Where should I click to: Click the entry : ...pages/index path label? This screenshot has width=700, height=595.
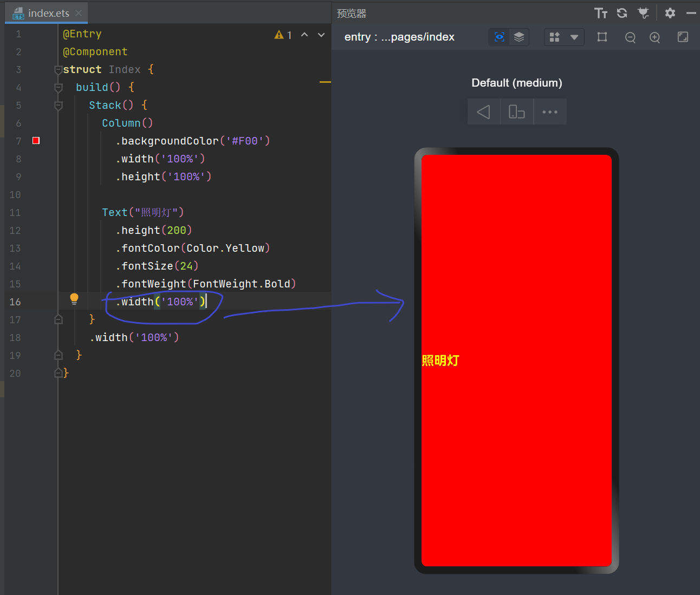[x=399, y=37]
